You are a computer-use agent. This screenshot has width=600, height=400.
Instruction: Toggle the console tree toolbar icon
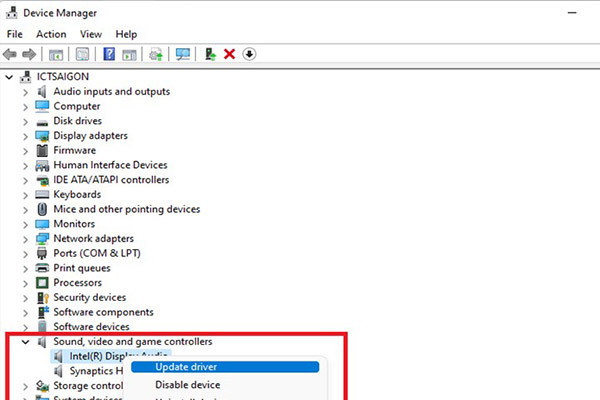point(56,54)
